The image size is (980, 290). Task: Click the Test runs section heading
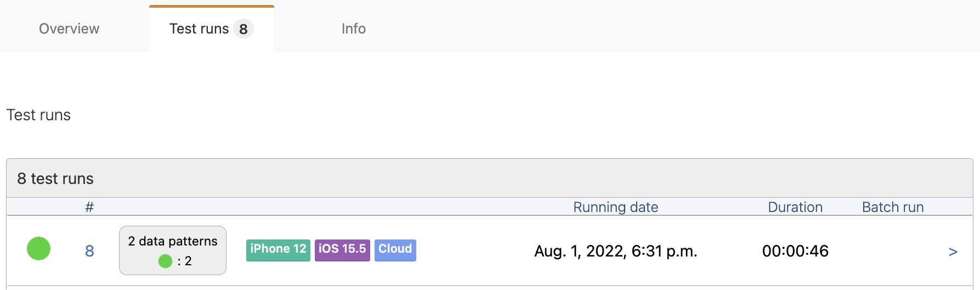click(38, 115)
